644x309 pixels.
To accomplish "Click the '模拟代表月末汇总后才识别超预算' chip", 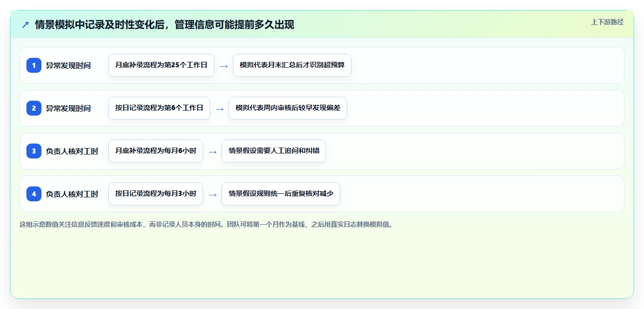I will click(x=292, y=65).
